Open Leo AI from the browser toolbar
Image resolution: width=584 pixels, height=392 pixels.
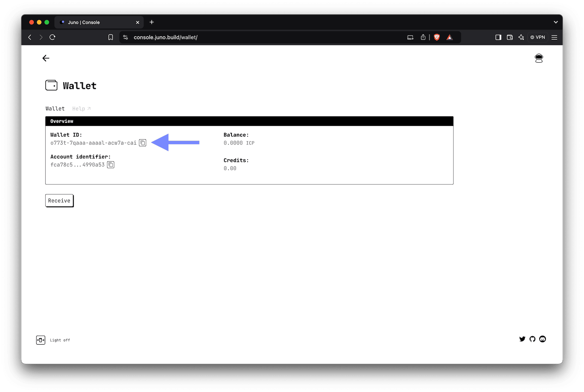pyautogui.click(x=521, y=37)
